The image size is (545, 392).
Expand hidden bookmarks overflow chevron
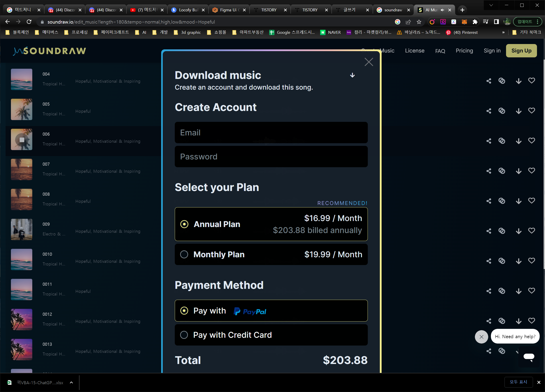503,32
